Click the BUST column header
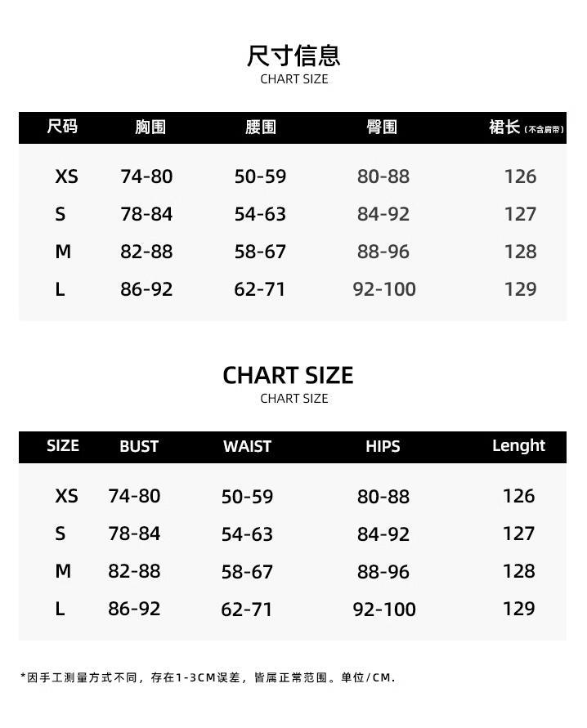Screen dimensions: 587x728 (139, 447)
